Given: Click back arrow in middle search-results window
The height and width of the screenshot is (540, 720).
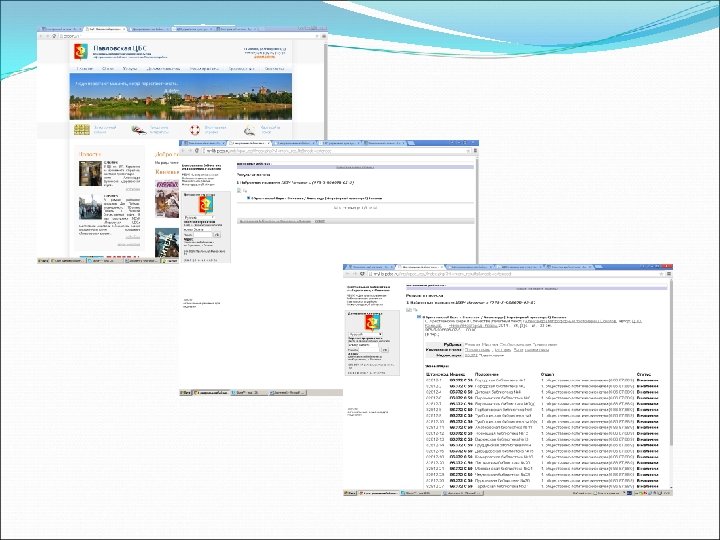Looking at the screenshot, I should click(x=183, y=151).
